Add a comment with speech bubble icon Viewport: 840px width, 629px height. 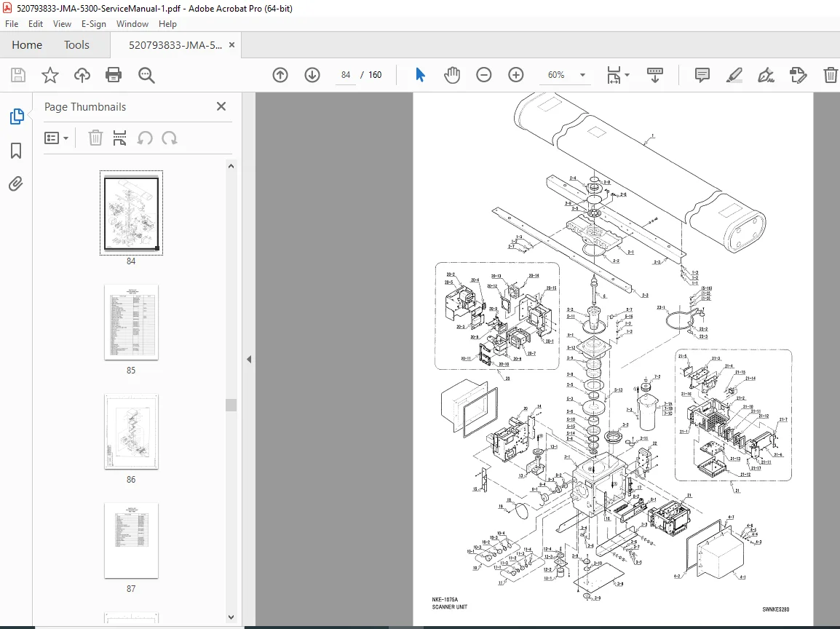click(x=702, y=75)
